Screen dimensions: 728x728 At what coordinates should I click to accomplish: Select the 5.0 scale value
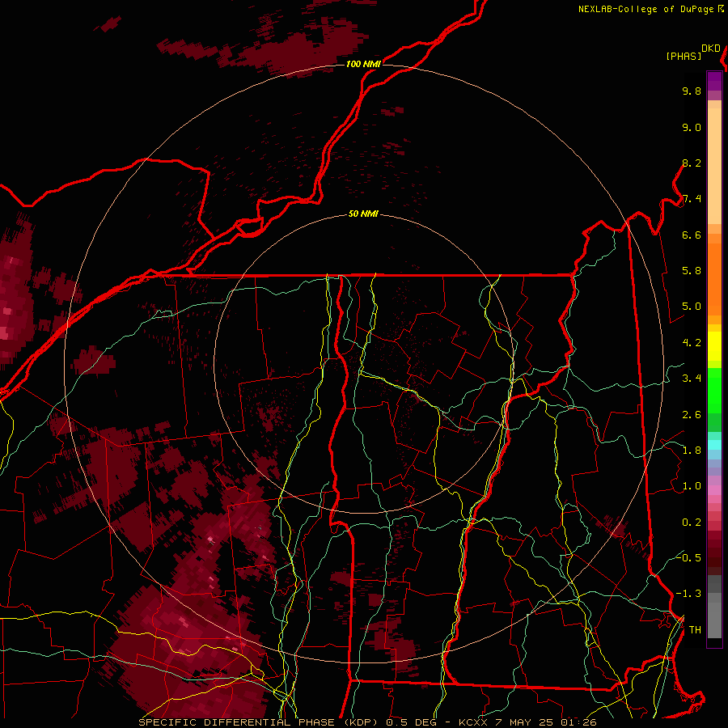point(692,307)
